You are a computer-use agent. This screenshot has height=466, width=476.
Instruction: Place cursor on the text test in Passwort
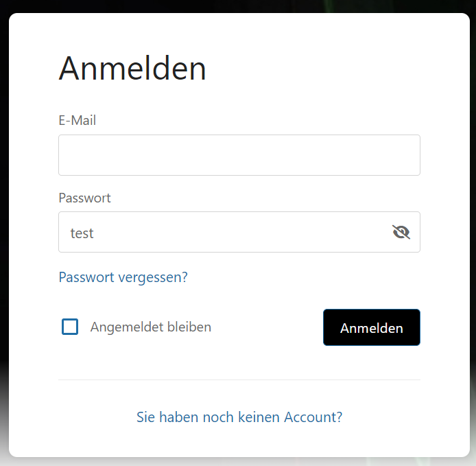[82, 233]
